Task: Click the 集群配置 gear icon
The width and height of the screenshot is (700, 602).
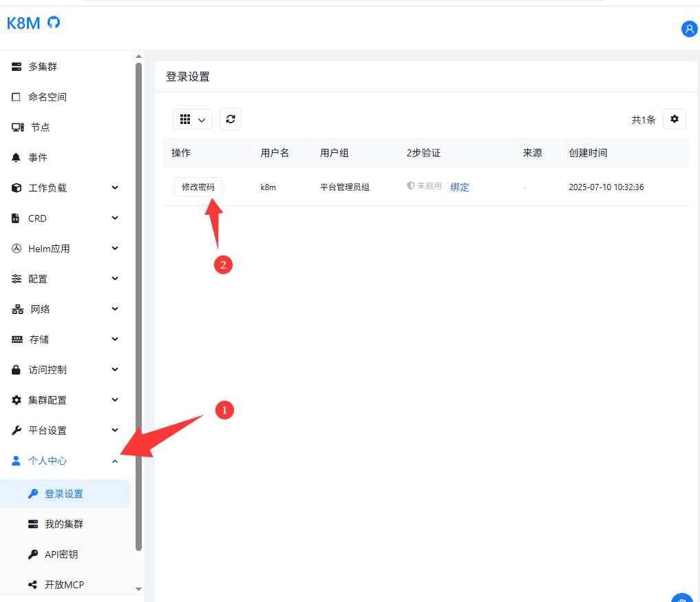Action: point(17,400)
